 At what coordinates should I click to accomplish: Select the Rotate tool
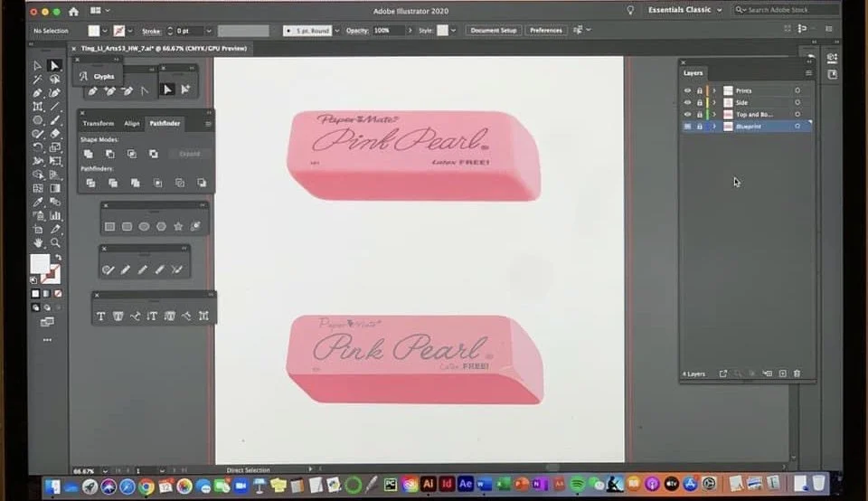click(x=38, y=147)
